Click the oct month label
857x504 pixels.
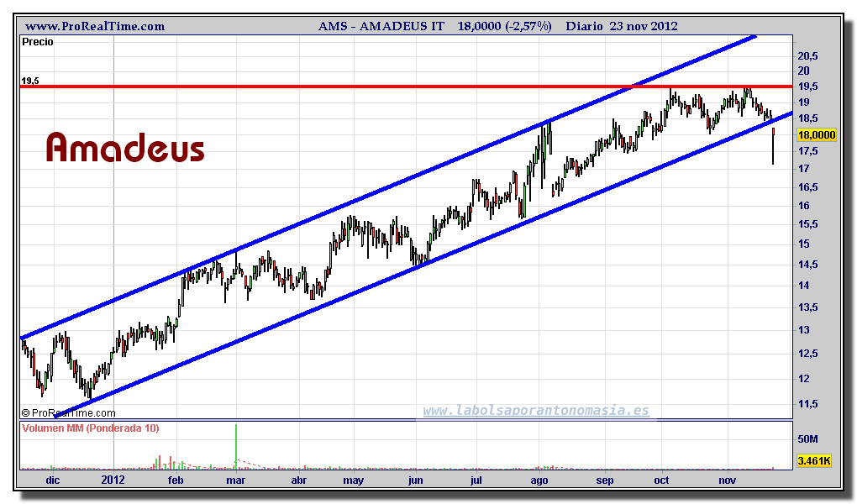pyautogui.click(x=661, y=480)
